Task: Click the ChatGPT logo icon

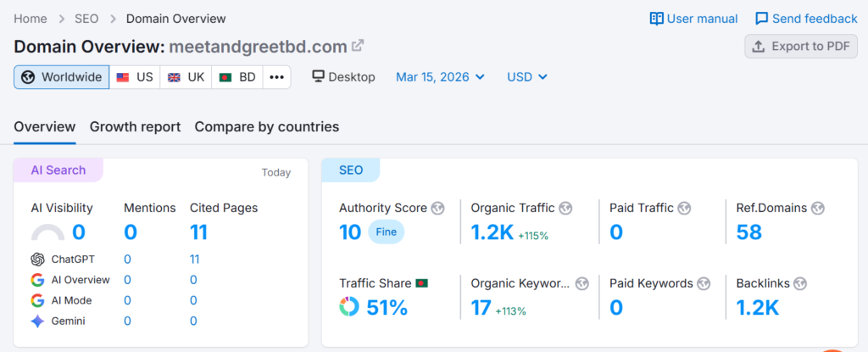Action: [x=37, y=260]
